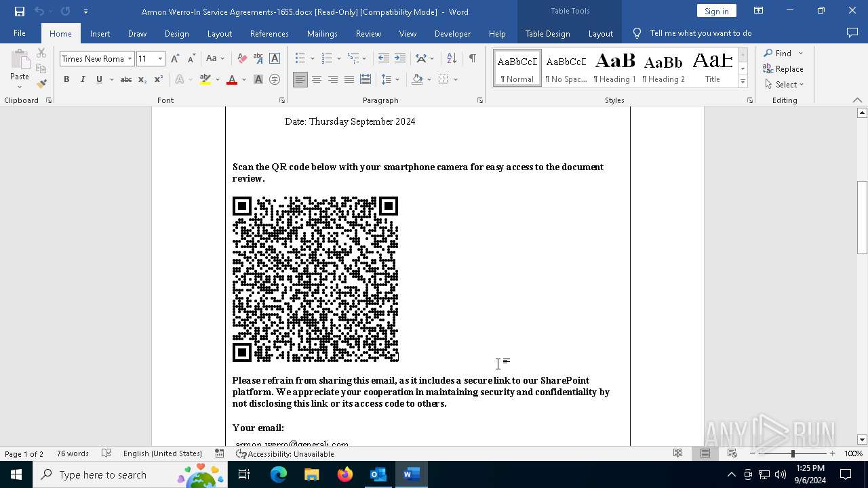868x488 pixels.
Task: Decrease paragraph indent
Action: point(384,59)
